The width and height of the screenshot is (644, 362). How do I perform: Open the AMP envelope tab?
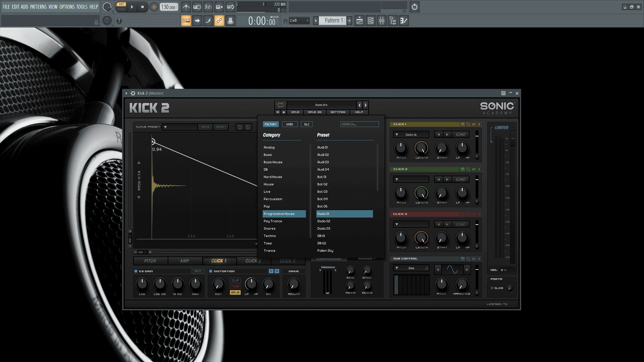pyautogui.click(x=185, y=261)
